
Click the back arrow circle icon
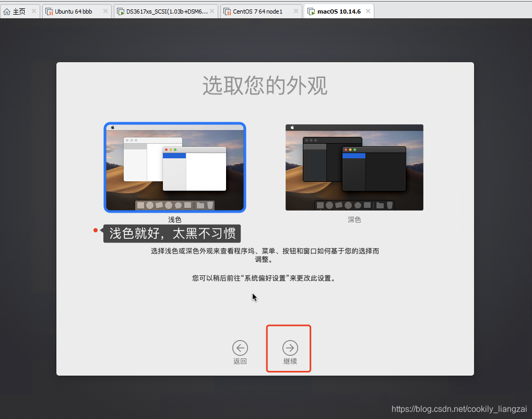(240, 348)
